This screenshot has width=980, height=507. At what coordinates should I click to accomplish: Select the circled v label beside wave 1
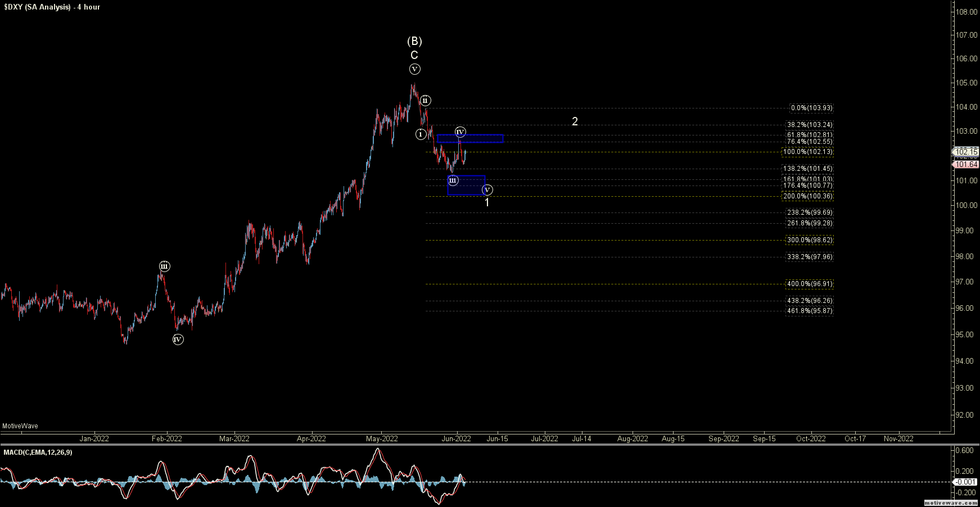click(487, 190)
